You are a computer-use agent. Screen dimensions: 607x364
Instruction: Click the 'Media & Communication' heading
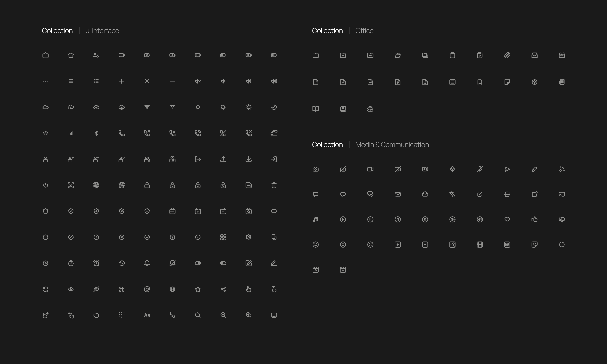(392, 145)
